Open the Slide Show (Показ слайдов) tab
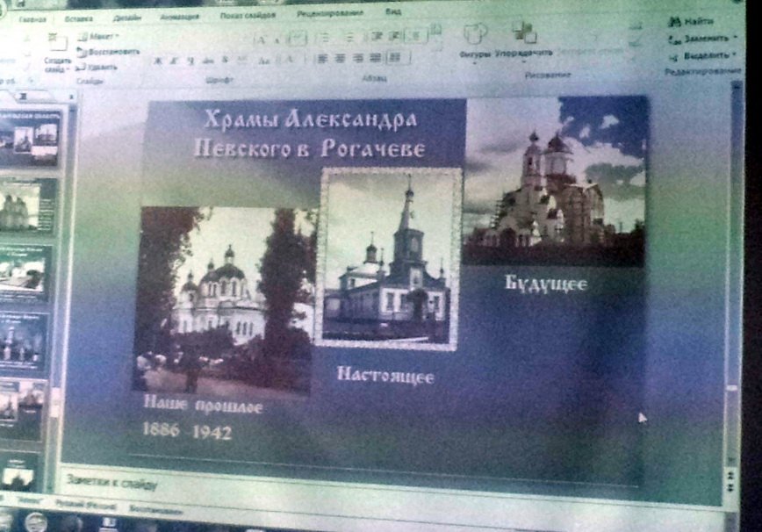The height and width of the screenshot is (532, 762). tap(248, 16)
